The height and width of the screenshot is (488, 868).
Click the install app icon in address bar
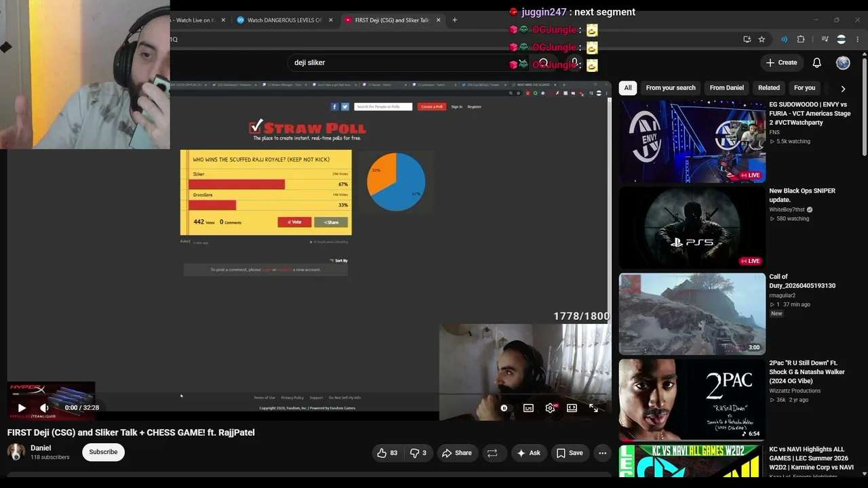(747, 39)
